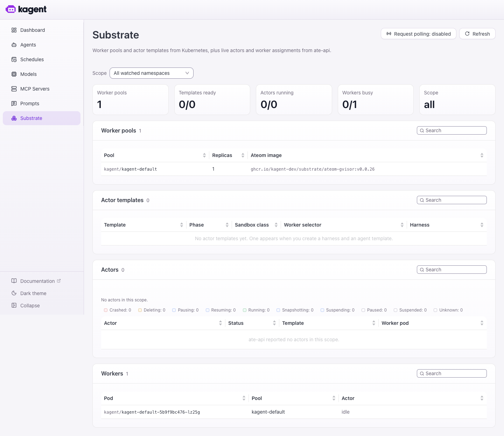
Task: Click the Refresh circular arrow icon
Action: coord(467,34)
